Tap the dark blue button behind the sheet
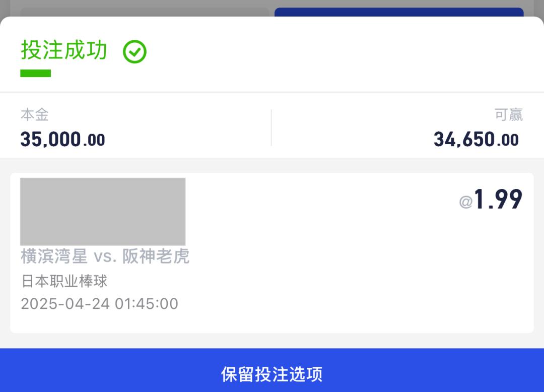The height and width of the screenshot is (392, 544). coord(399,12)
